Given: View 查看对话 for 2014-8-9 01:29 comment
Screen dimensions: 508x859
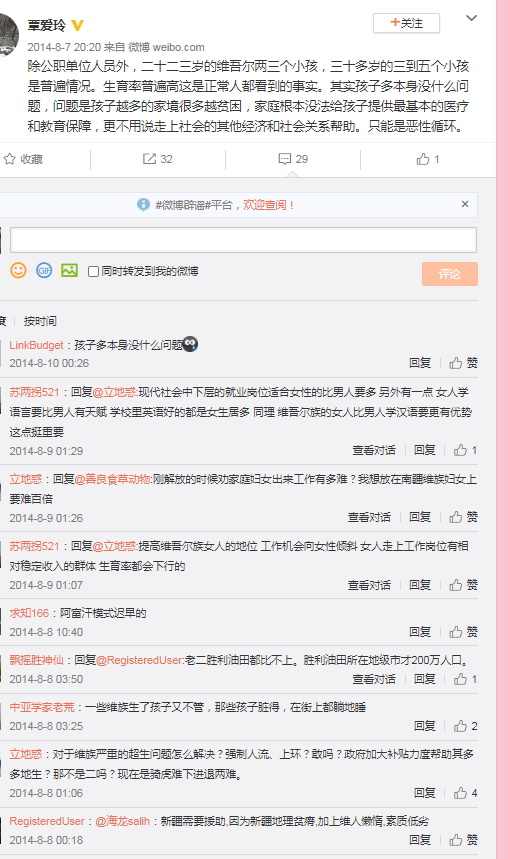Looking at the screenshot, I should (374, 450).
